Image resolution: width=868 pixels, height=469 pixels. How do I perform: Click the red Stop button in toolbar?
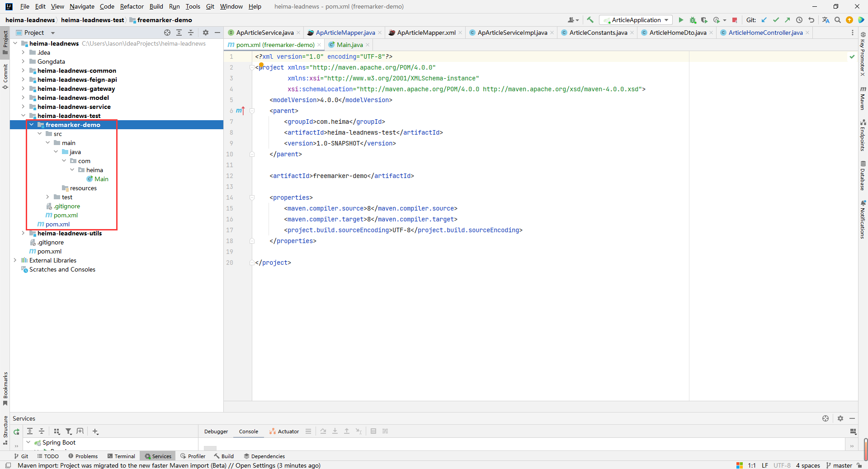point(735,20)
